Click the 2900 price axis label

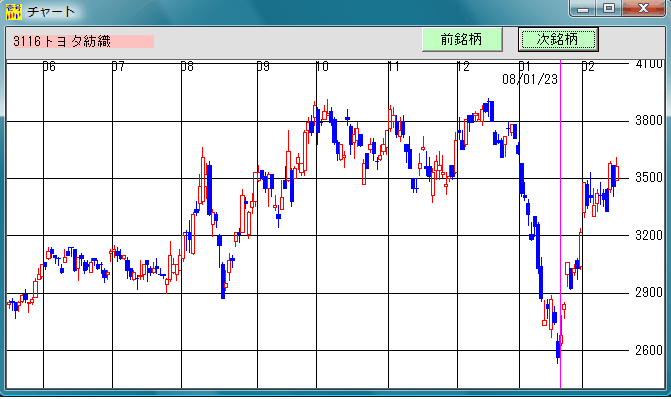(x=649, y=293)
